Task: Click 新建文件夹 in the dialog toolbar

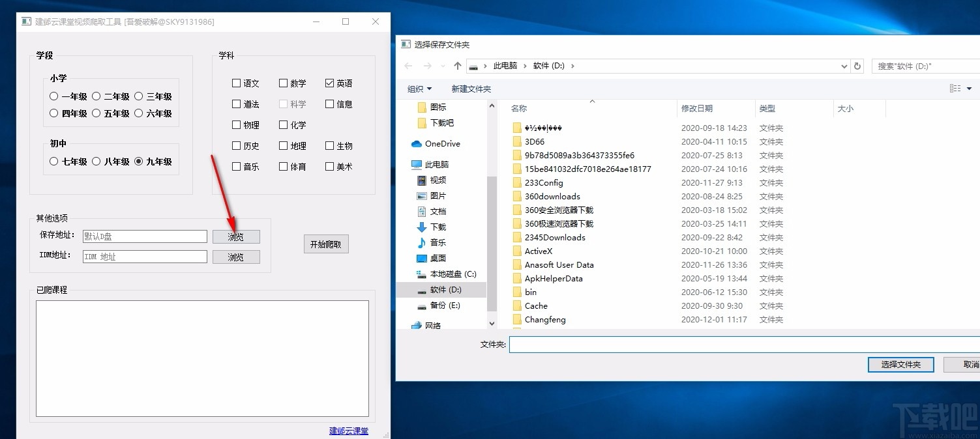Action: point(471,89)
